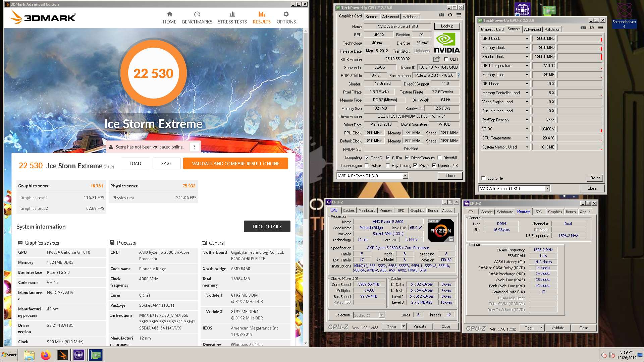Open the purple CPU chip desktop icon
Image resolution: width=644 pixels, height=362 pixels.
pyautogui.click(x=522, y=9)
